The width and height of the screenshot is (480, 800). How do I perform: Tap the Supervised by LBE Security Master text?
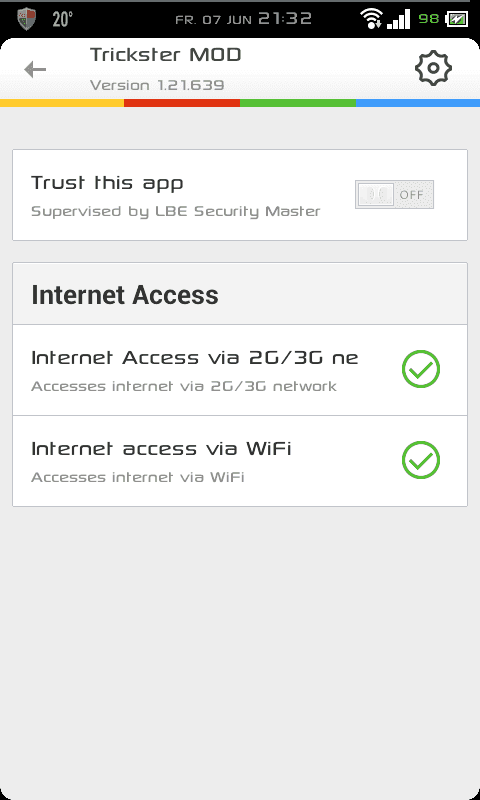click(x=176, y=211)
